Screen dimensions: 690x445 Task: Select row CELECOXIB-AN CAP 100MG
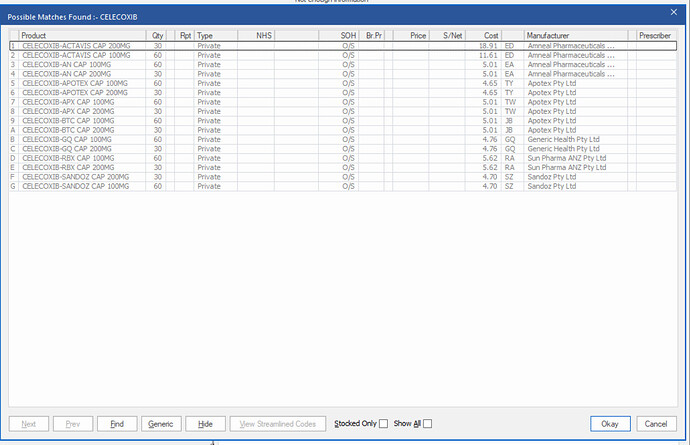click(x=343, y=64)
